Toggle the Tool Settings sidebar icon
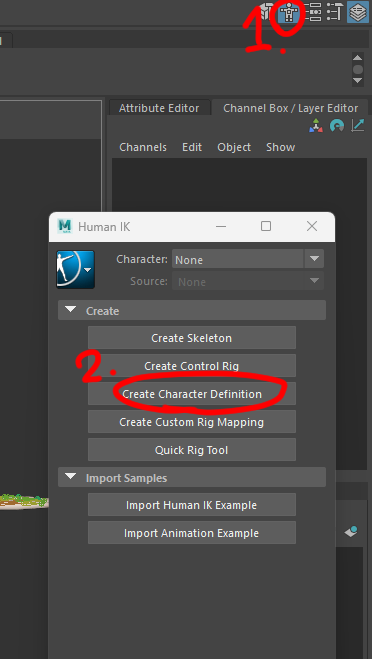 tap(335, 12)
